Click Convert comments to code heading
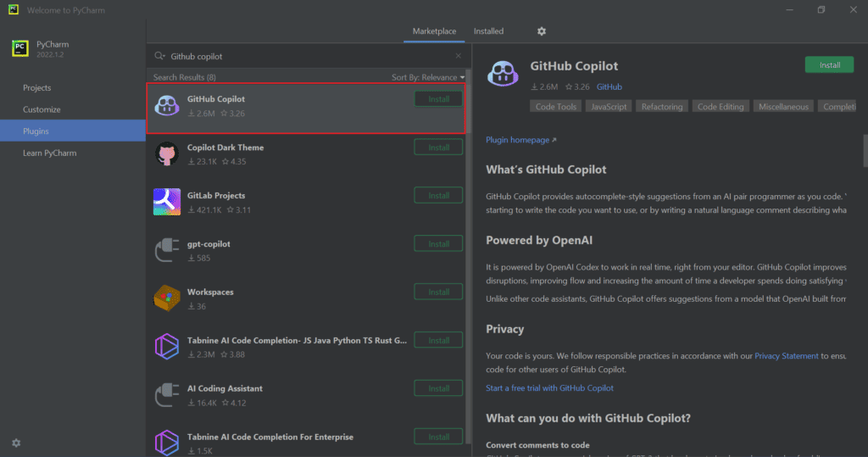The width and height of the screenshot is (868, 457). click(537, 445)
